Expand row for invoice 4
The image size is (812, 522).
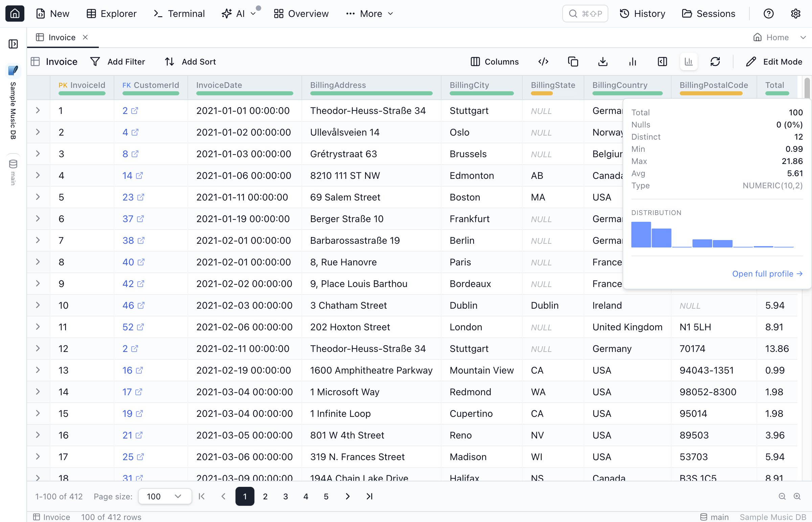click(x=38, y=175)
